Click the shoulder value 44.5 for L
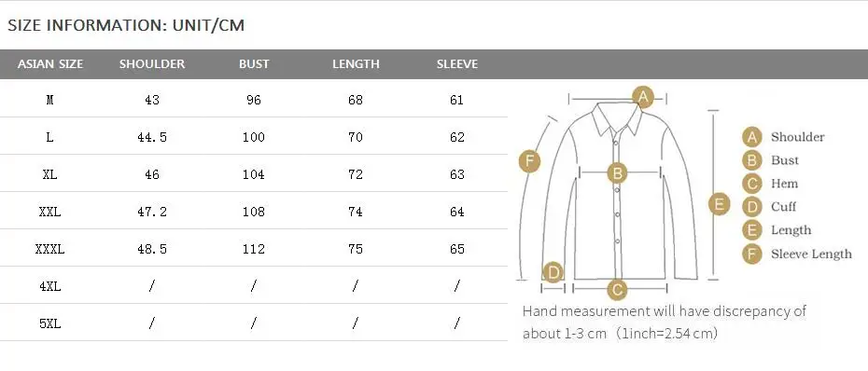 point(152,137)
